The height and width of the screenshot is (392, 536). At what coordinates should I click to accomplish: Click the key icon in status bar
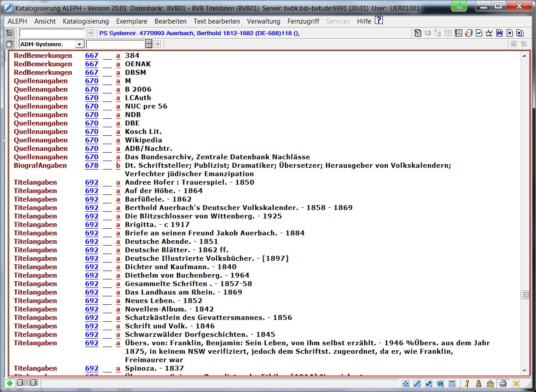[467, 384]
